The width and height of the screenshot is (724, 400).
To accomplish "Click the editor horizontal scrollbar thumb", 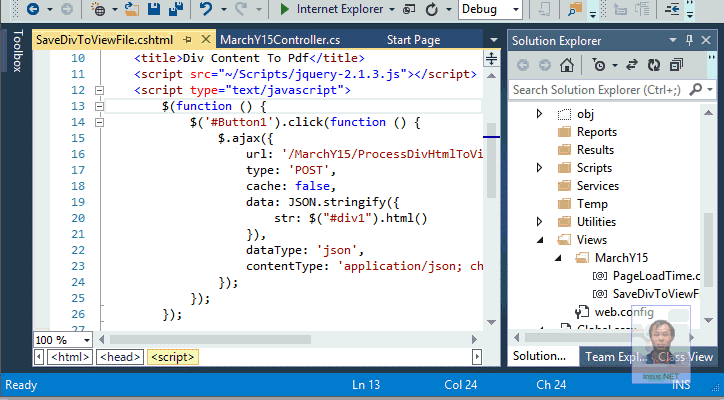I will point(210,340).
